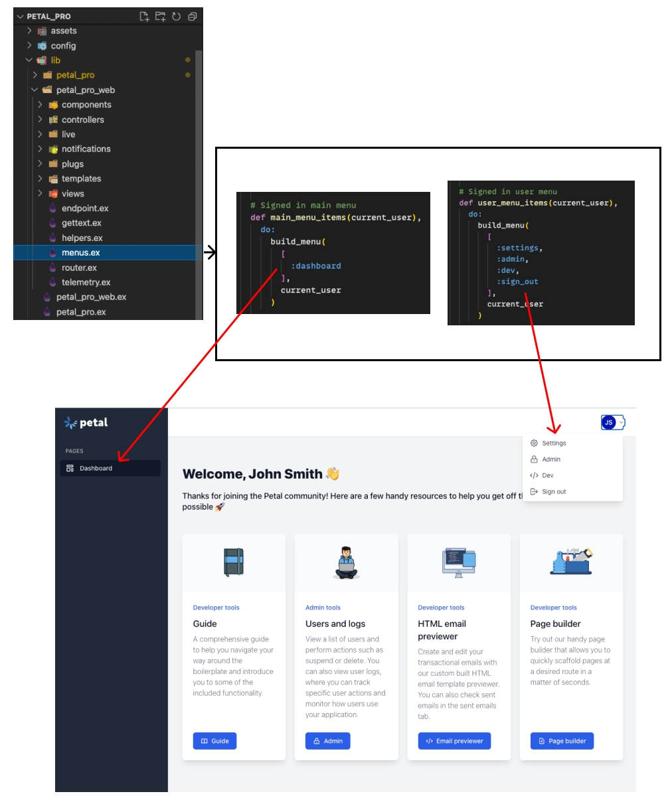Collapse the lib folder

pyautogui.click(x=55, y=60)
